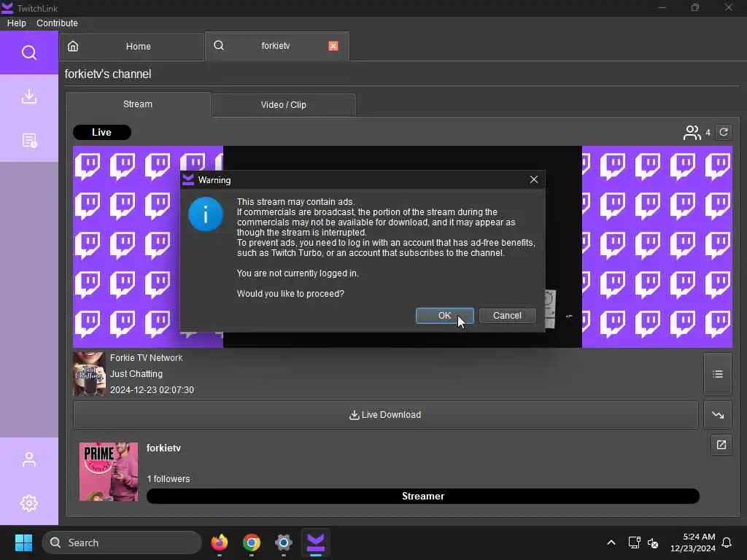Image resolution: width=747 pixels, height=560 pixels.
Task: Click the blue info icon in Warning dialog
Action: 205,215
